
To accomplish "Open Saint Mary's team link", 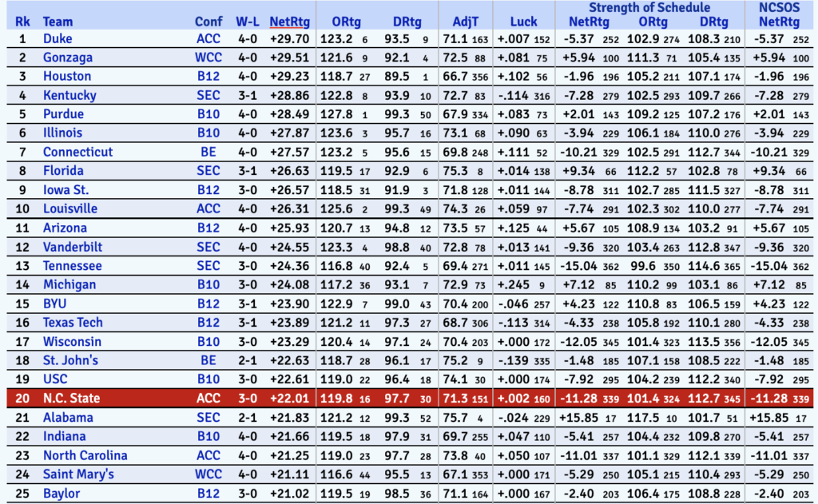I will point(78,474).
